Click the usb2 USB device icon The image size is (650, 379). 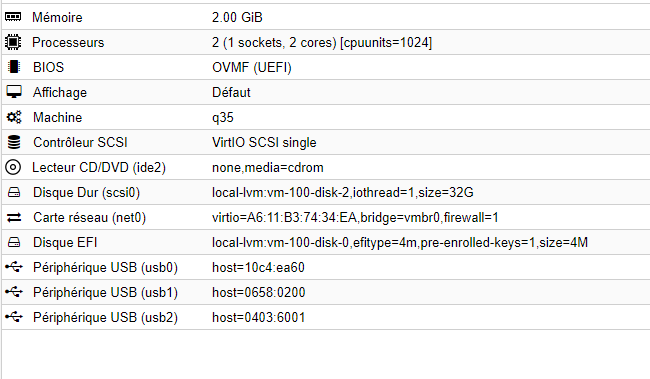[x=14, y=317]
